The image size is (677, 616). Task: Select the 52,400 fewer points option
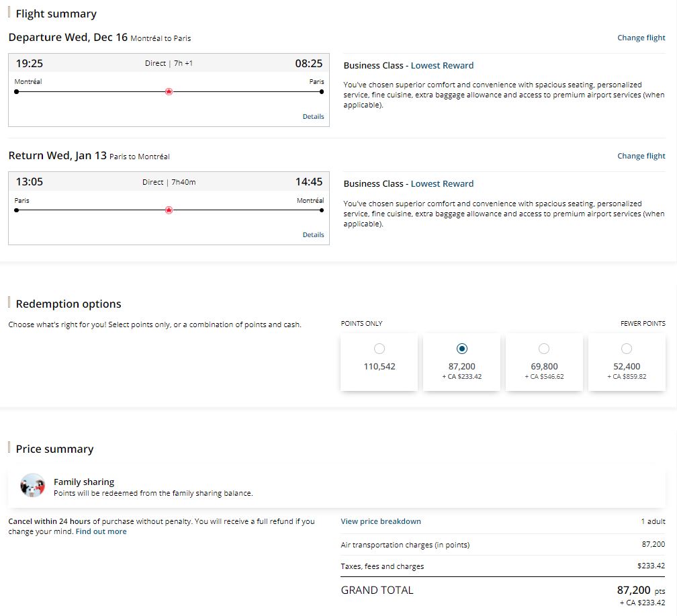(627, 349)
